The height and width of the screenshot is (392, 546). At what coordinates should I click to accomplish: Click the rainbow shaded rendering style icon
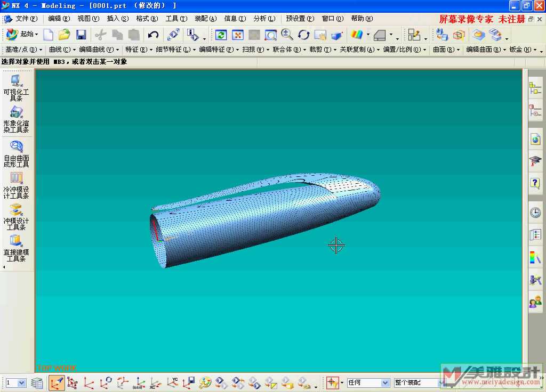357,35
